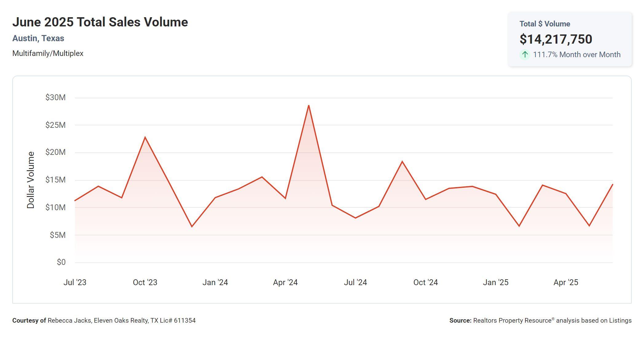Click the 111.7% Month over Month text

576,55
